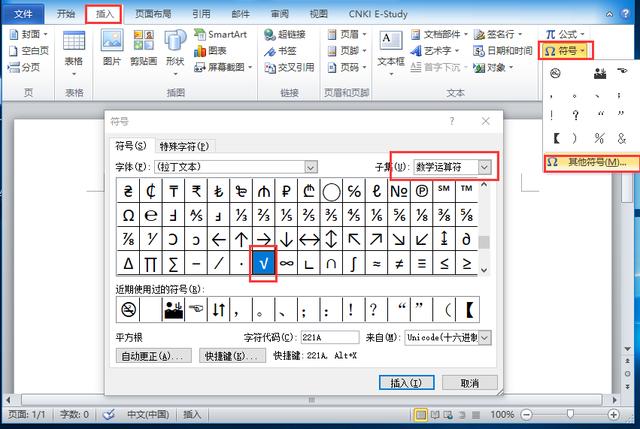The height and width of the screenshot is (429, 640).
Task: Click the zoom in plus button
Action: [x=613, y=415]
